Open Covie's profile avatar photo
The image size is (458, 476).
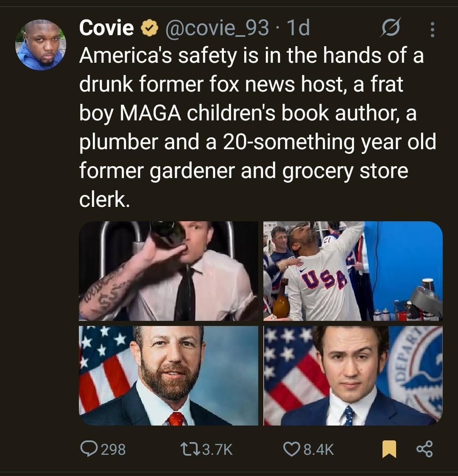coord(41,45)
